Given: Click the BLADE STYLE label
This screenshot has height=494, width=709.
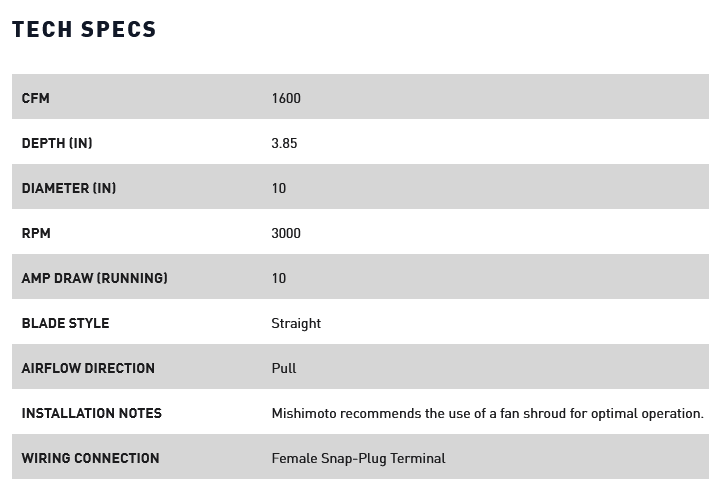Looking at the screenshot, I should tap(65, 323).
